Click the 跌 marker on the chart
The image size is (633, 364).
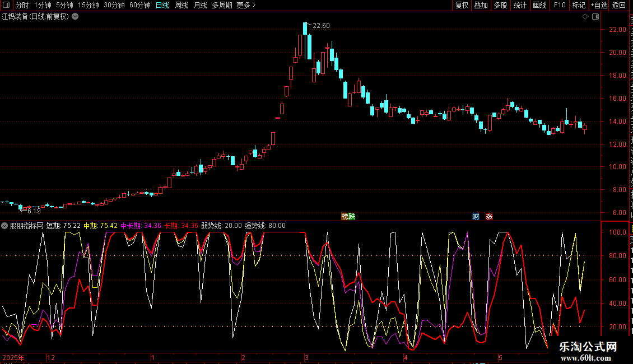[352, 217]
